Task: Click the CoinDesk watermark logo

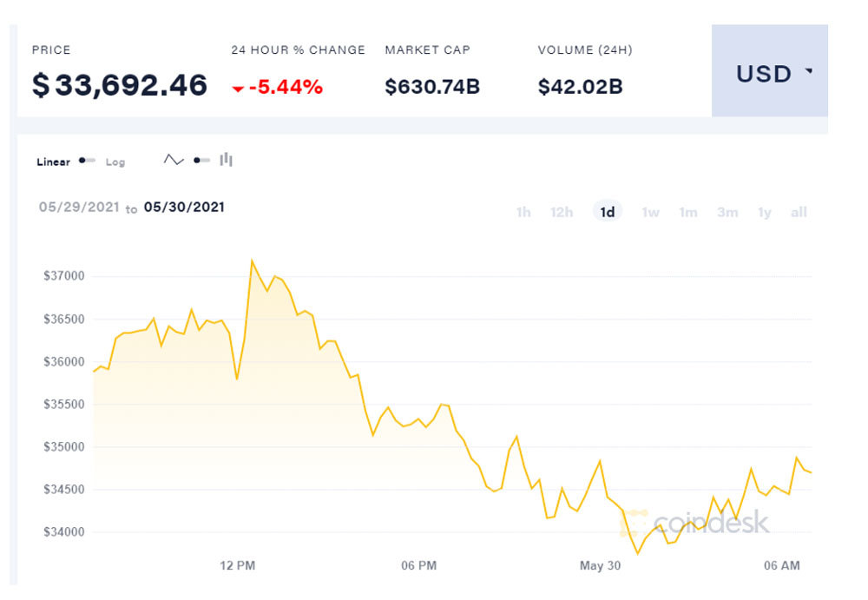Action: click(700, 521)
